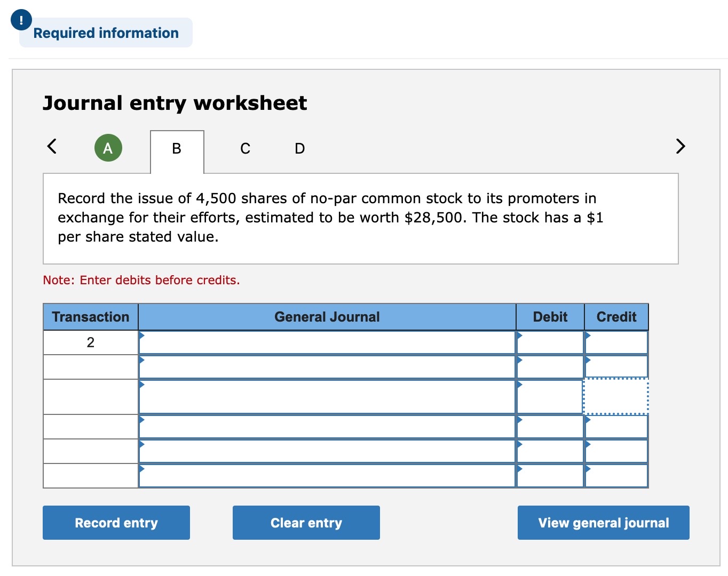Click the right navigation chevron

(x=679, y=147)
